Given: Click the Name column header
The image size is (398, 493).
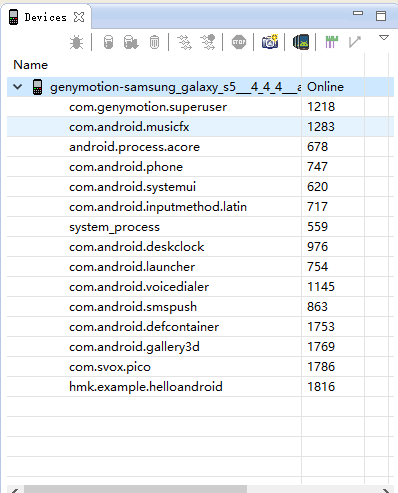Looking at the screenshot, I should point(31,65).
